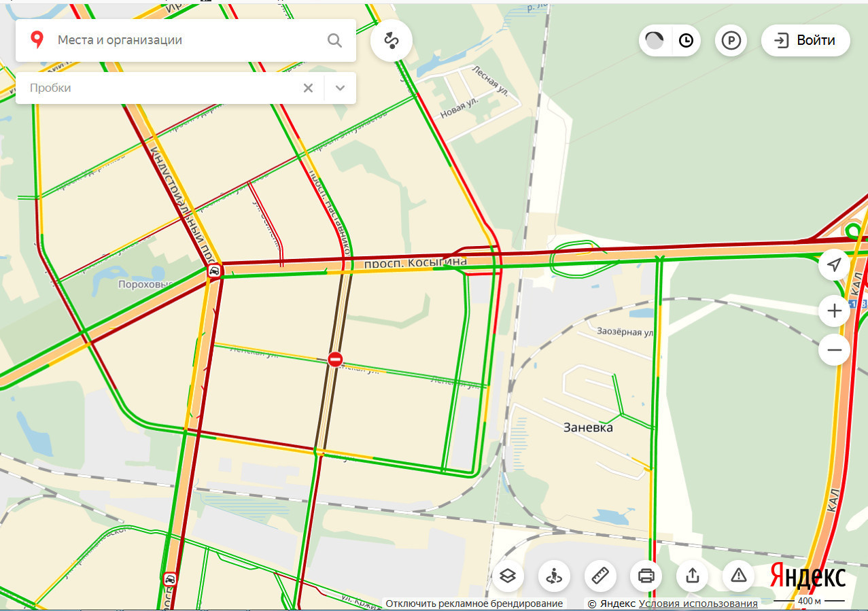Click the Места и организации search field
Image resolution: width=868 pixels, height=611 pixels.
(x=184, y=40)
